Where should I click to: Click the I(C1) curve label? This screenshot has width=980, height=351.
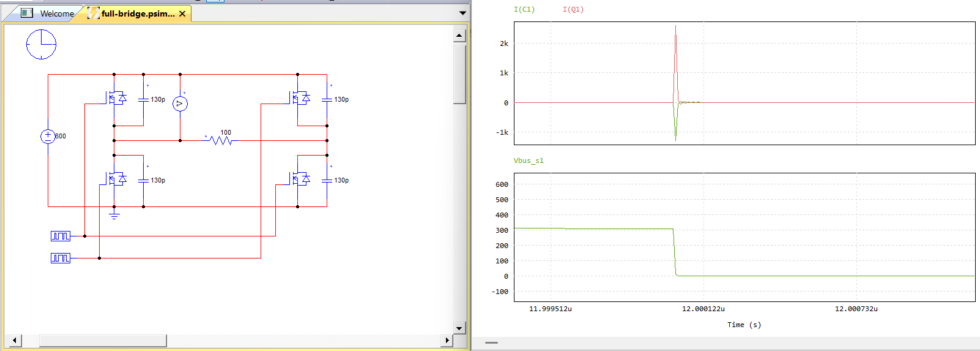(x=524, y=9)
